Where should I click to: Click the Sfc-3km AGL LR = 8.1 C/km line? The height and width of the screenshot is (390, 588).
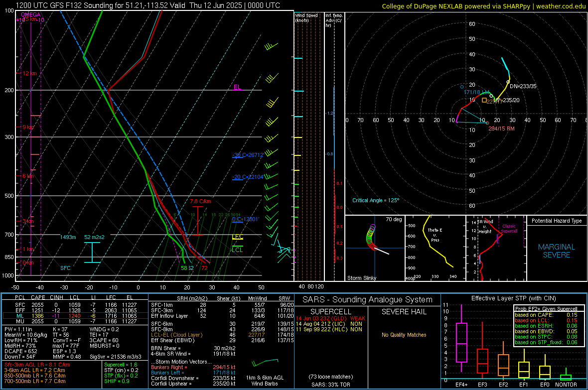click(x=37, y=365)
